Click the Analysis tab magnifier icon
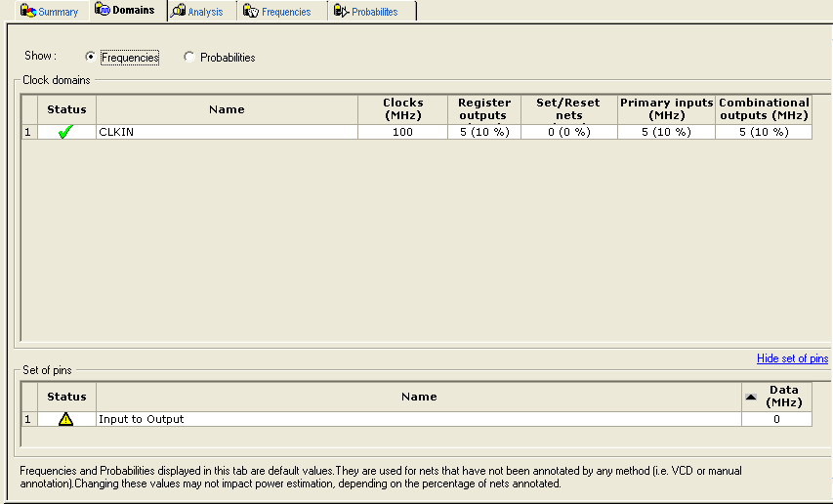 click(x=178, y=12)
